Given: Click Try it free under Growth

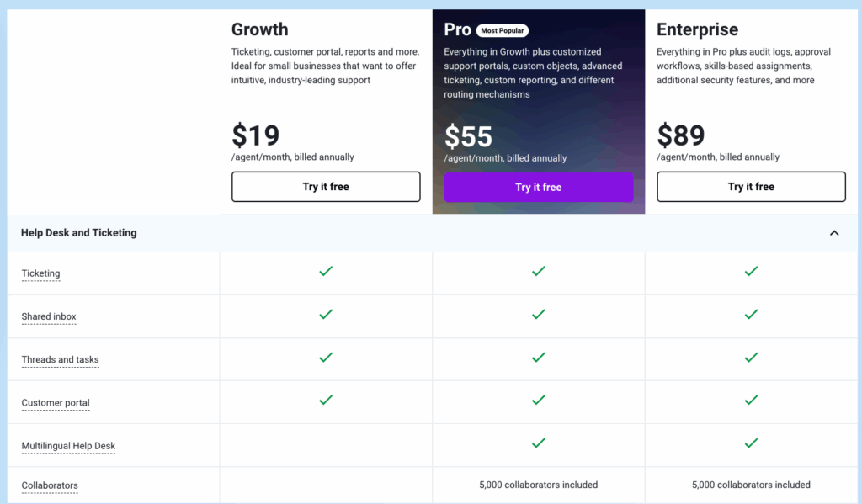Looking at the screenshot, I should (326, 187).
